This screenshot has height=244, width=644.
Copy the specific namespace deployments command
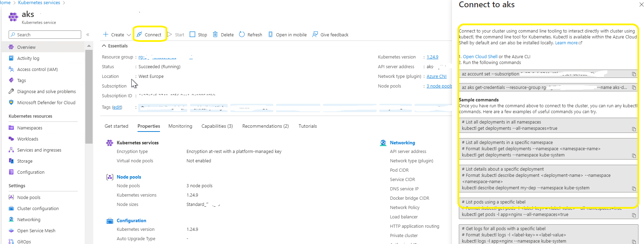(634, 156)
